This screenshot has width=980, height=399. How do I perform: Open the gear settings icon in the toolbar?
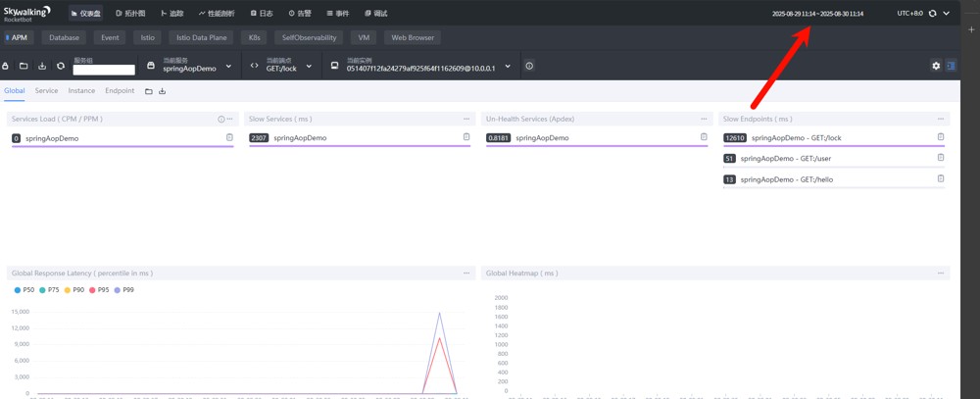point(936,66)
